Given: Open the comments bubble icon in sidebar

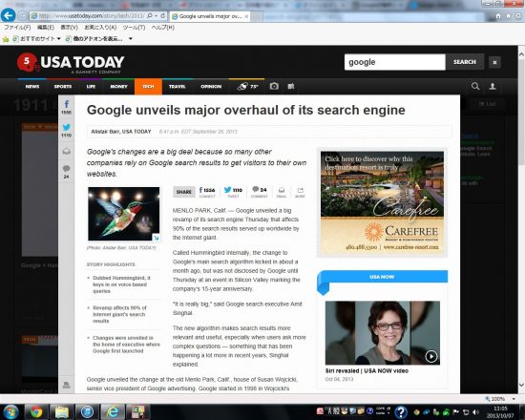Looking at the screenshot, I should tap(66, 168).
